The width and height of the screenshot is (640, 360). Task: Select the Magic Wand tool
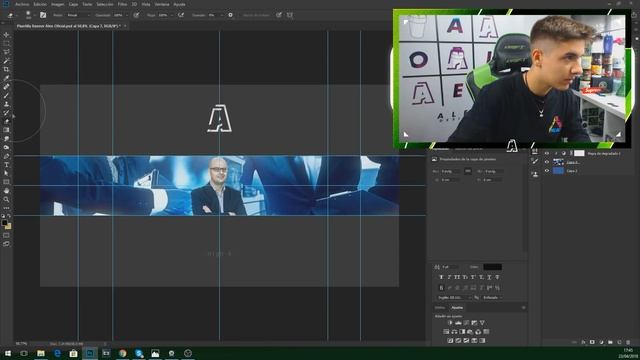(6, 60)
